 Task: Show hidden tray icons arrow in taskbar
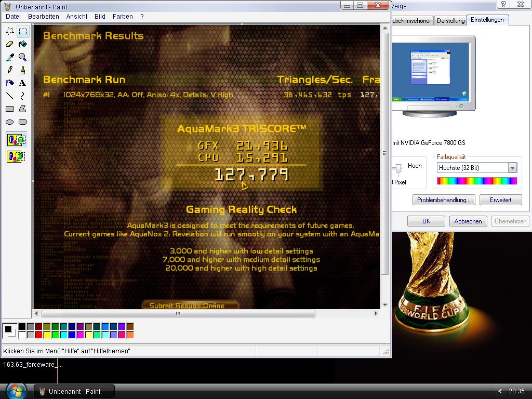pos(500,391)
